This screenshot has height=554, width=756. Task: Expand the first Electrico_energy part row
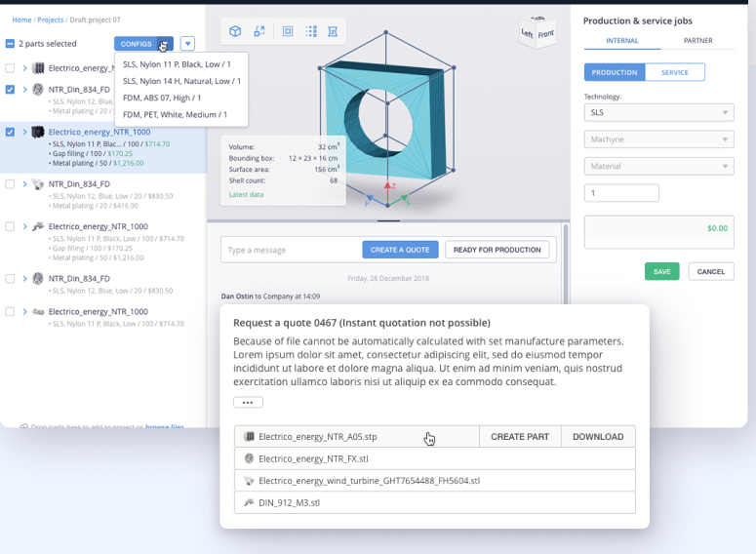coord(24,68)
